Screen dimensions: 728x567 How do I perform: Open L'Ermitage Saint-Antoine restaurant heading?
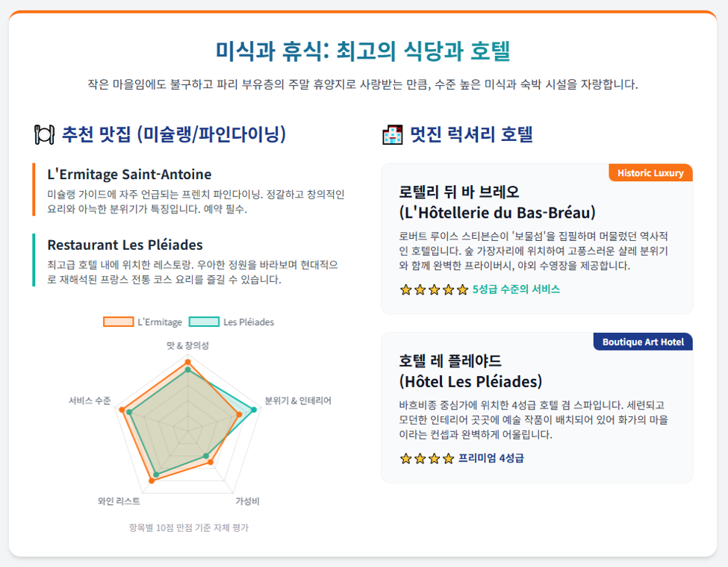pyautogui.click(x=129, y=175)
